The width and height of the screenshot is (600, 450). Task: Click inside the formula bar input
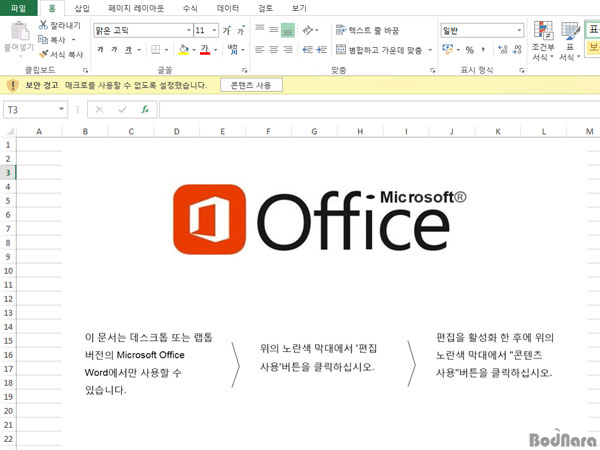(x=379, y=110)
